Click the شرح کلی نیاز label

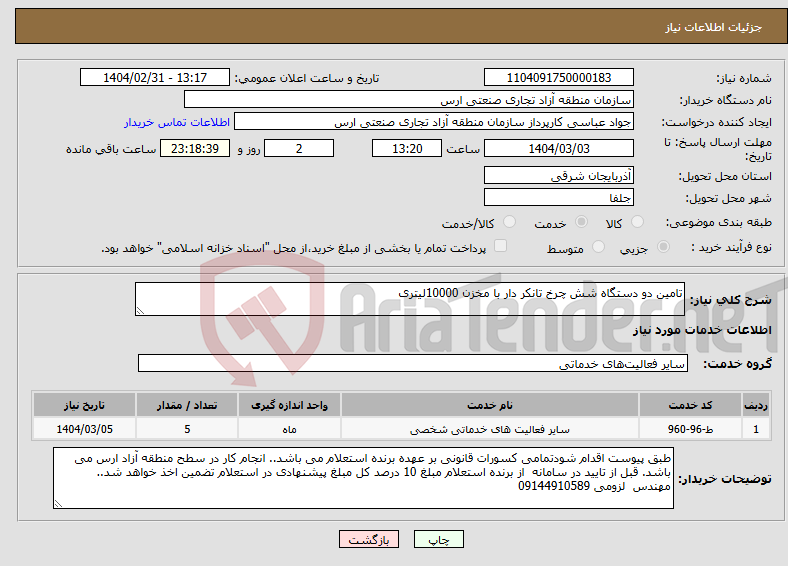(x=730, y=300)
